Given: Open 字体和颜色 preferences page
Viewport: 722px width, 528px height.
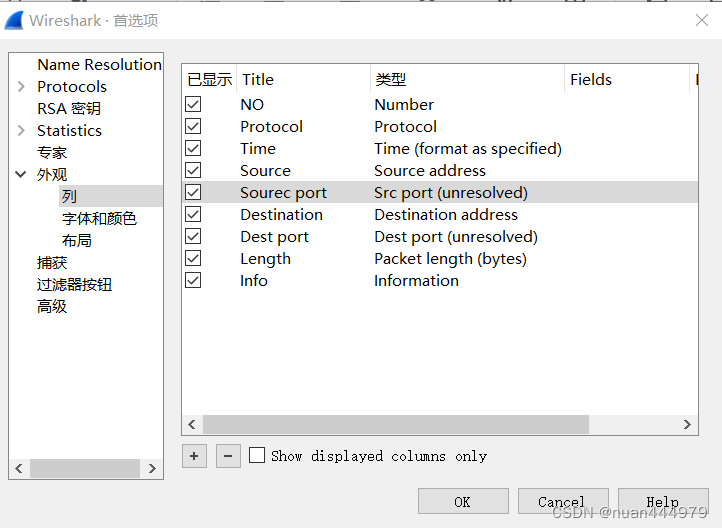Looking at the screenshot, I should pyautogui.click(x=99, y=218).
